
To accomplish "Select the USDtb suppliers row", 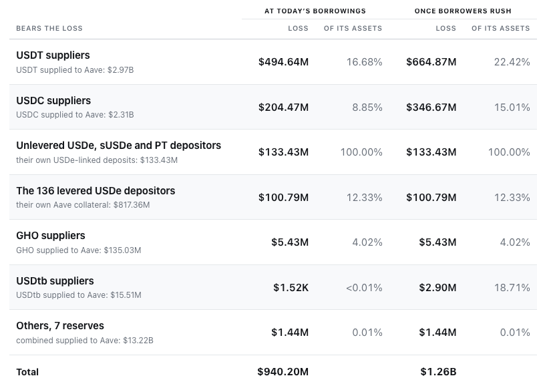I will point(273,287).
